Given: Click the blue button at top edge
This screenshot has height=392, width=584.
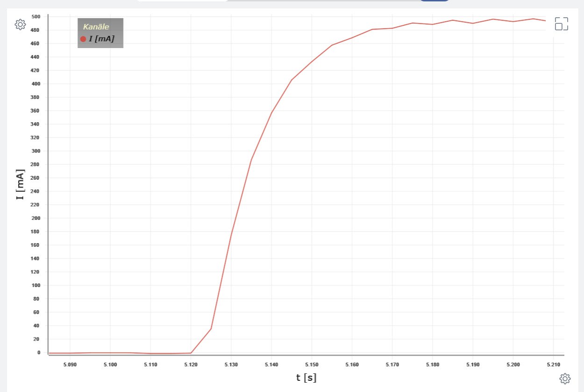Looking at the screenshot, I should click(434, 0).
